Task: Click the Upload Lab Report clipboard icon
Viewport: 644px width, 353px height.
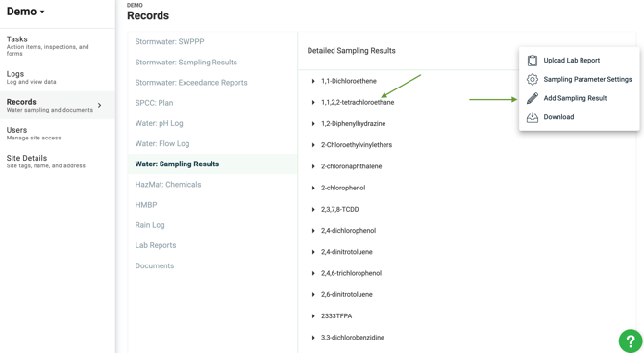Action: tap(533, 61)
